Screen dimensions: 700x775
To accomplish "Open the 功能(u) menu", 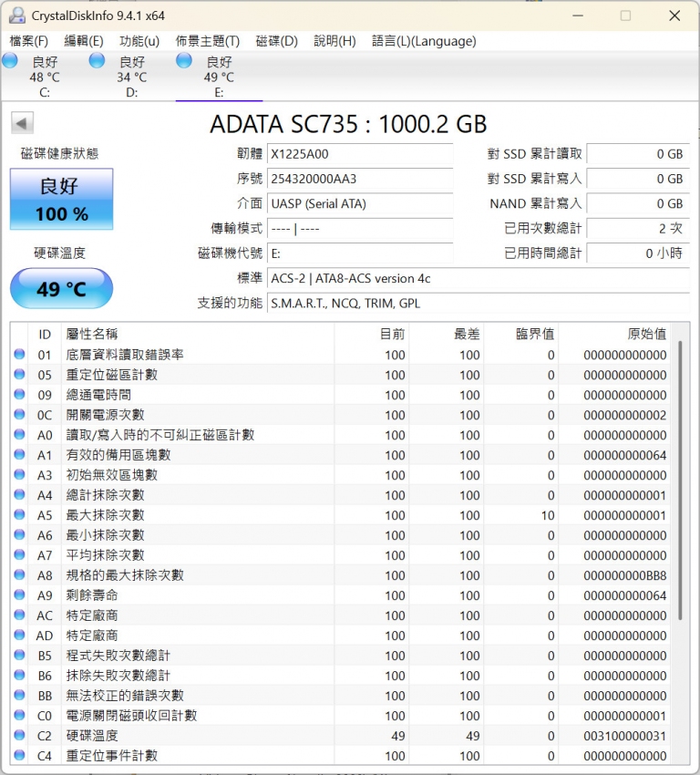I will 139,41.
